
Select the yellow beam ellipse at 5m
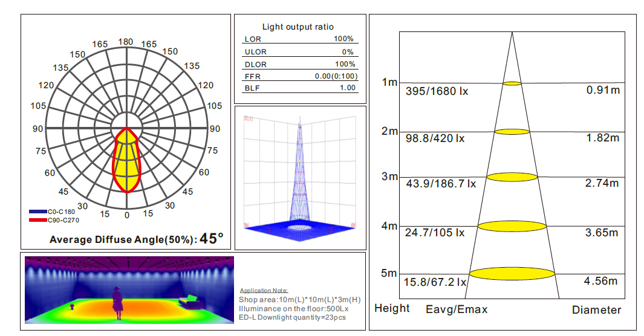click(512, 274)
